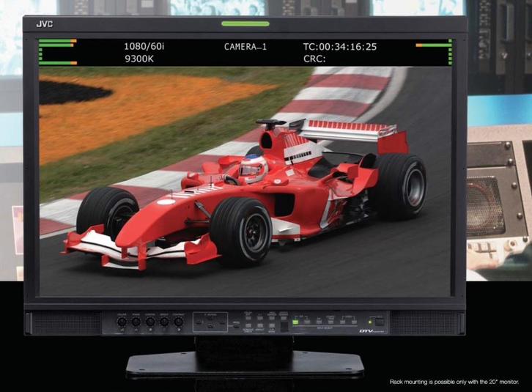Click the right audio level meter
532x392 pixels.
coord(435,52)
